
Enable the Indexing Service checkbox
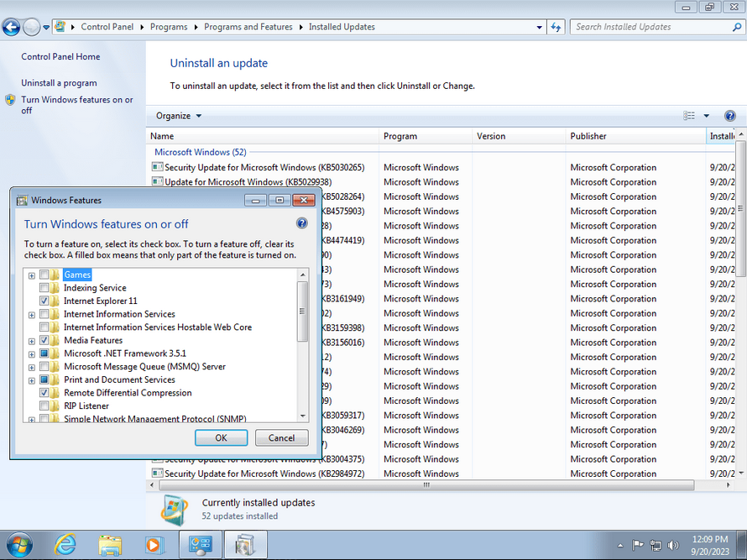[x=44, y=288]
